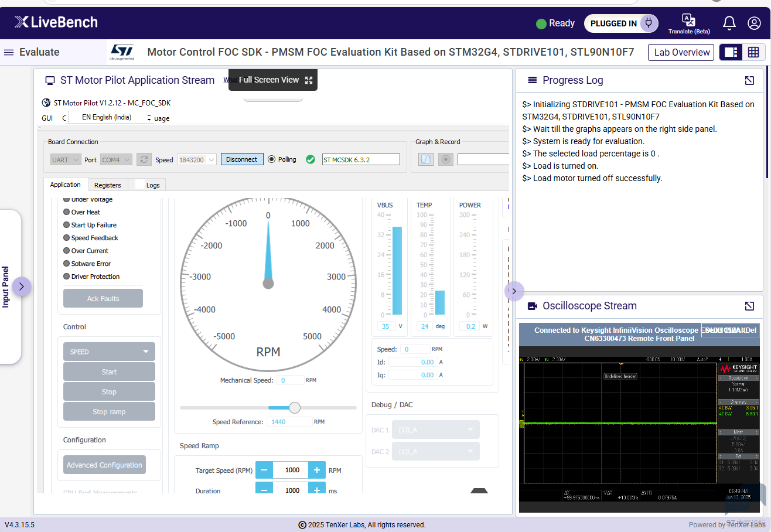Expand the Oscilloscope Stream panel
The width and height of the screenshot is (771, 532).
(x=749, y=306)
